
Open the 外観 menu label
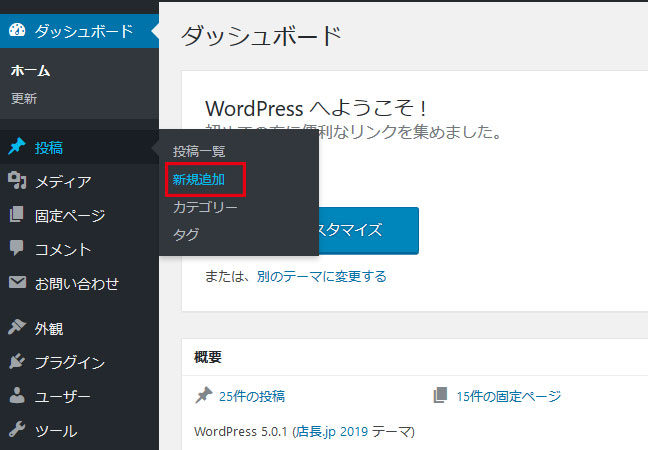pos(49,329)
